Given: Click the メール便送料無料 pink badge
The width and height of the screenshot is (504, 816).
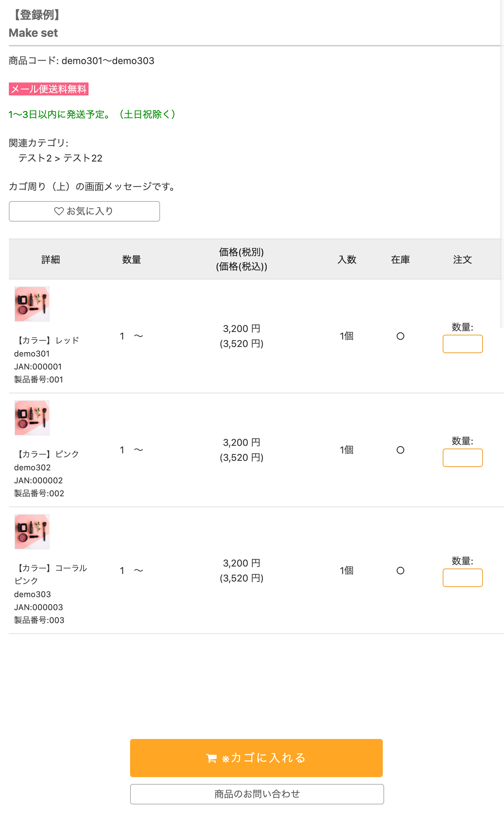Looking at the screenshot, I should coord(49,89).
